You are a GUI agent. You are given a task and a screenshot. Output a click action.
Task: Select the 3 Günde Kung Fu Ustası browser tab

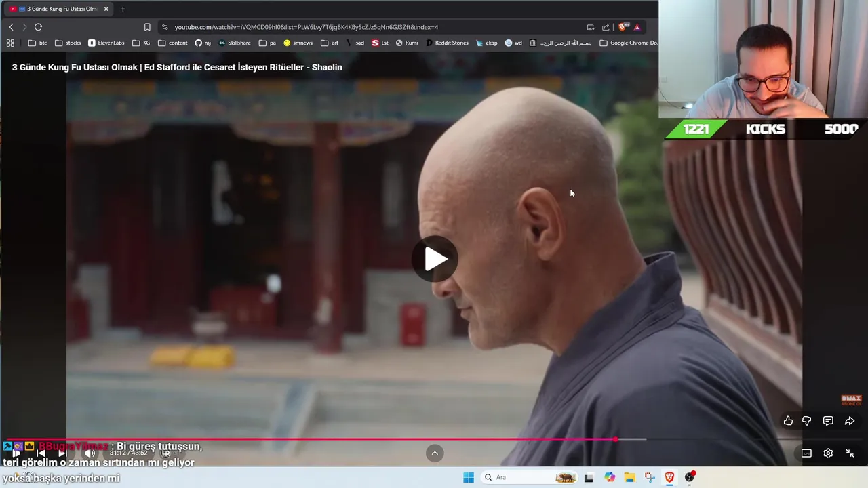tap(58, 9)
